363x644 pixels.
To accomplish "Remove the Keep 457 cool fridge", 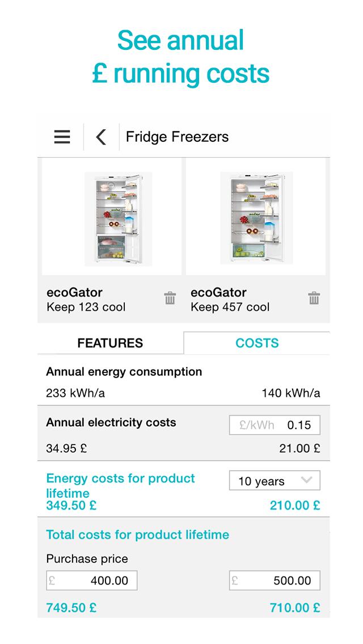I will (314, 298).
